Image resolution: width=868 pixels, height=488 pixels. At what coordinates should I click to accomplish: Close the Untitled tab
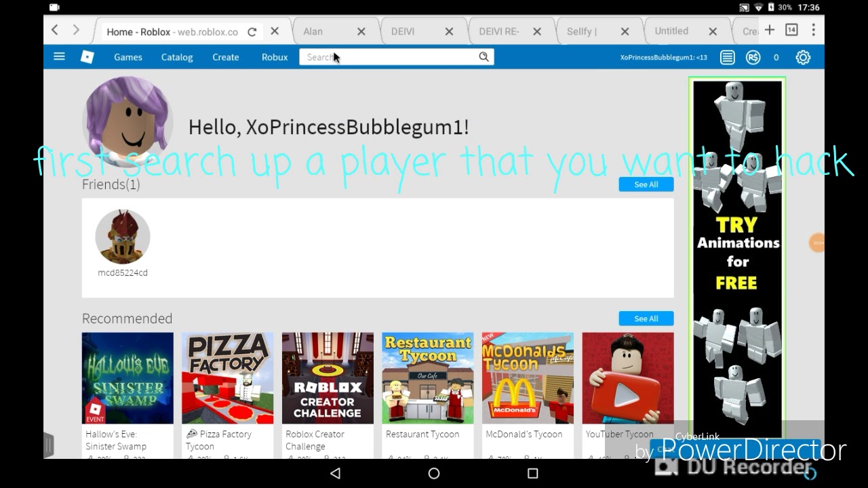pos(713,31)
